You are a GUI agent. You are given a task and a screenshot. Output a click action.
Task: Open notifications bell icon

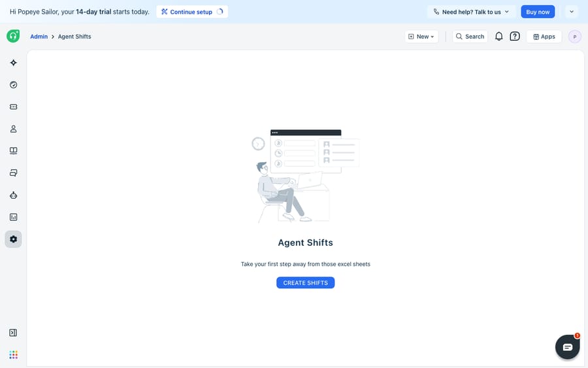[x=498, y=37]
